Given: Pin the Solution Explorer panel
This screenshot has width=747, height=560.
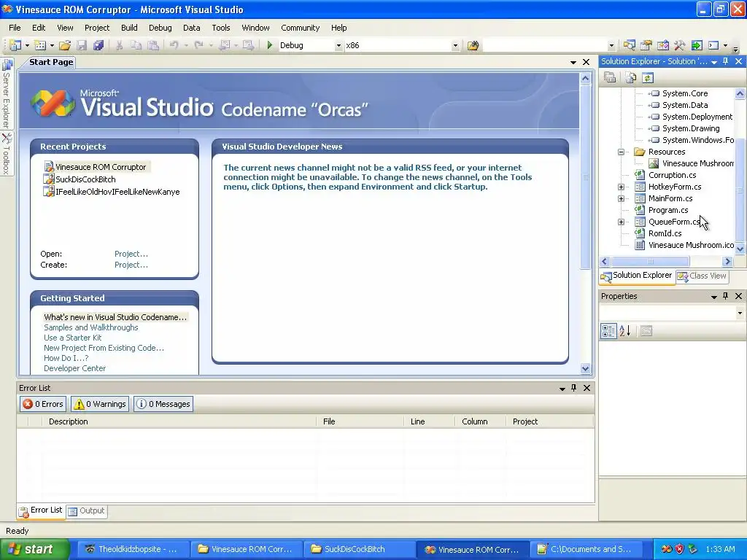Looking at the screenshot, I should pyautogui.click(x=726, y=61).
